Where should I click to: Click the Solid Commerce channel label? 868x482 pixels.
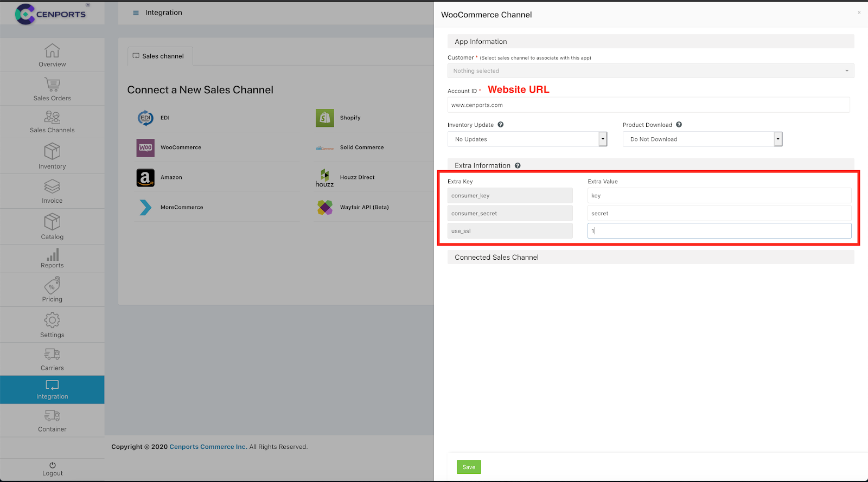point(362,147)
